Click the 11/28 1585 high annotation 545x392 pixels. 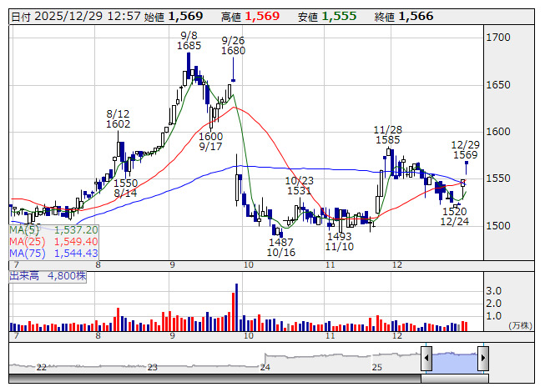[388, 135]
